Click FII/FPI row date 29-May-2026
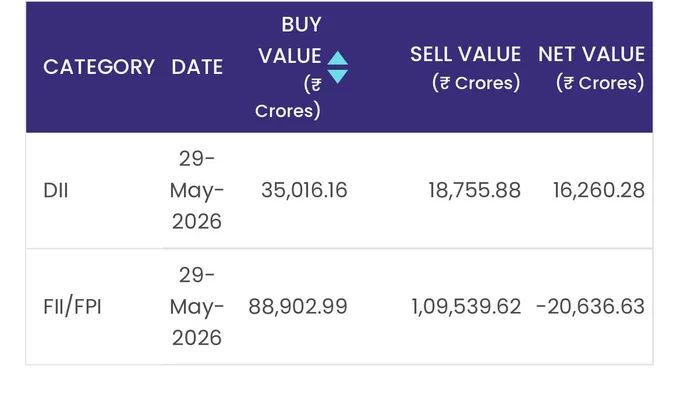The image size is (680, 394). click(x=197, y=306)
